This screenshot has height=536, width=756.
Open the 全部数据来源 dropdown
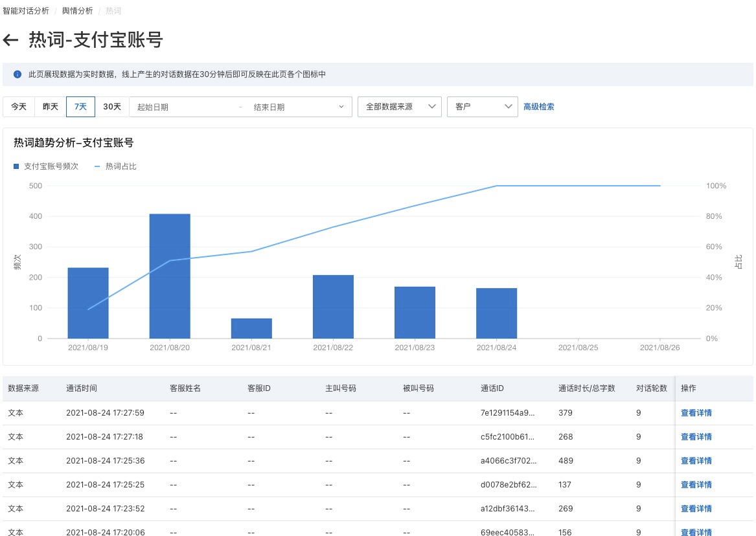[399, 106]
